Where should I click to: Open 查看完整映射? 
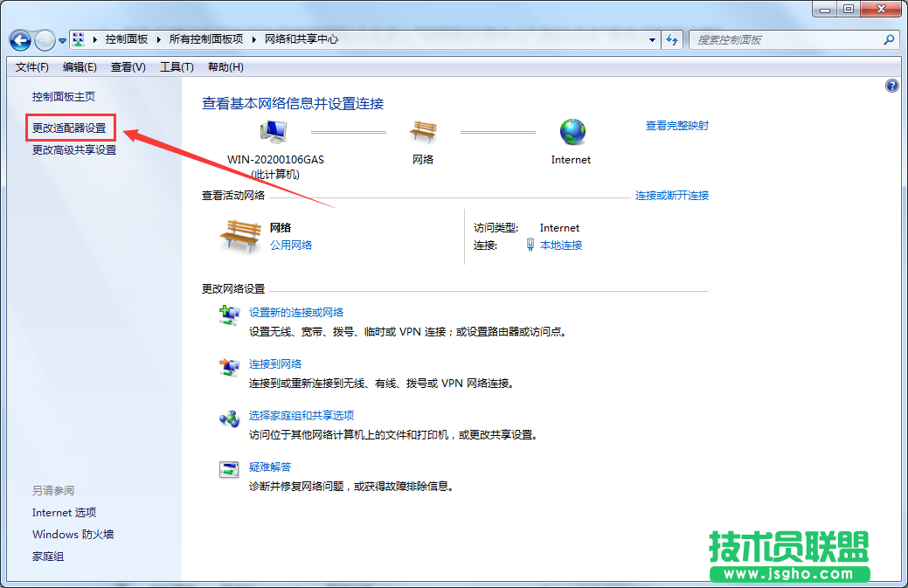coord(676,125)
